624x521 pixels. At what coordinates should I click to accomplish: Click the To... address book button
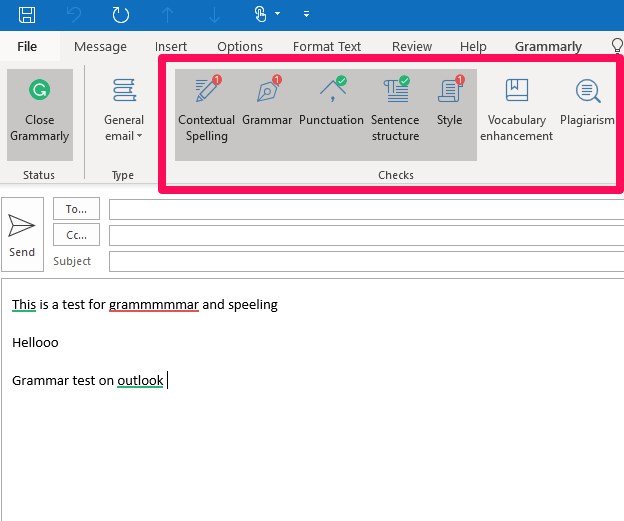click(x=76, y=209)
